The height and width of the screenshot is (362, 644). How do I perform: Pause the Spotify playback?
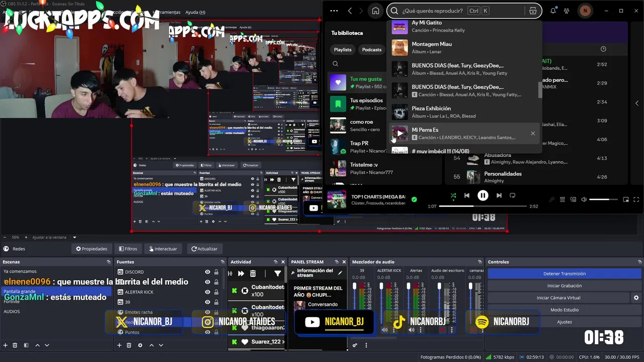click(x=482, y=196)
